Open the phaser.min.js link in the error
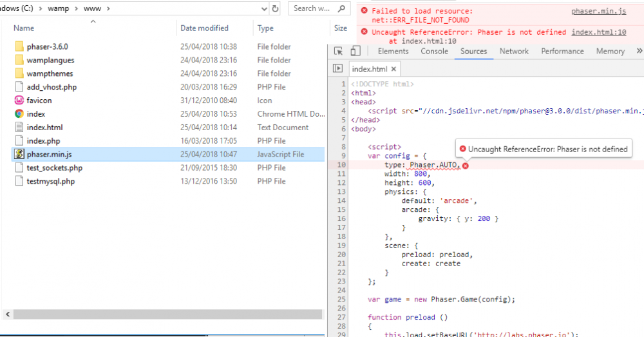Screen dimensions: 644x337 [599, 11]
